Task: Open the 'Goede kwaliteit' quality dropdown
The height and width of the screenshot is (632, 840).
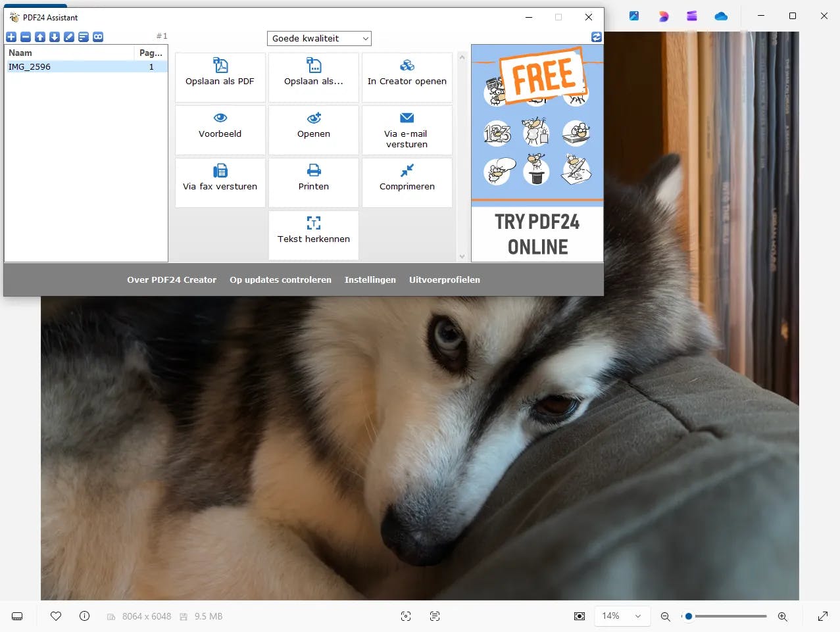Action: pyautogui.click(x=319, y=38)
